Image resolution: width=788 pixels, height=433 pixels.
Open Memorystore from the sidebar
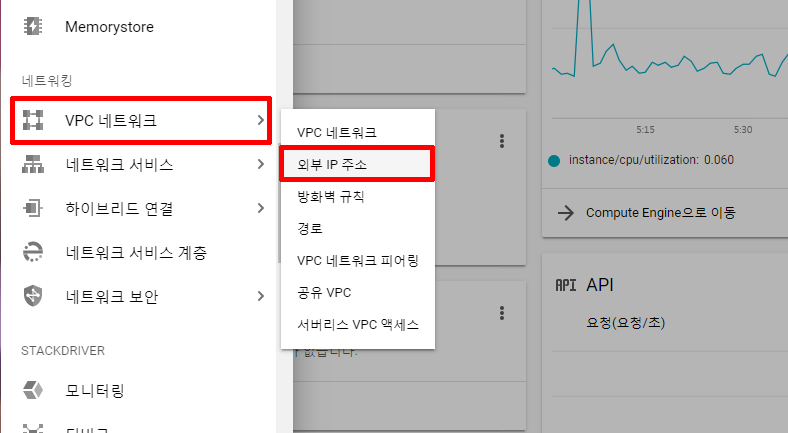click(109, 27)
